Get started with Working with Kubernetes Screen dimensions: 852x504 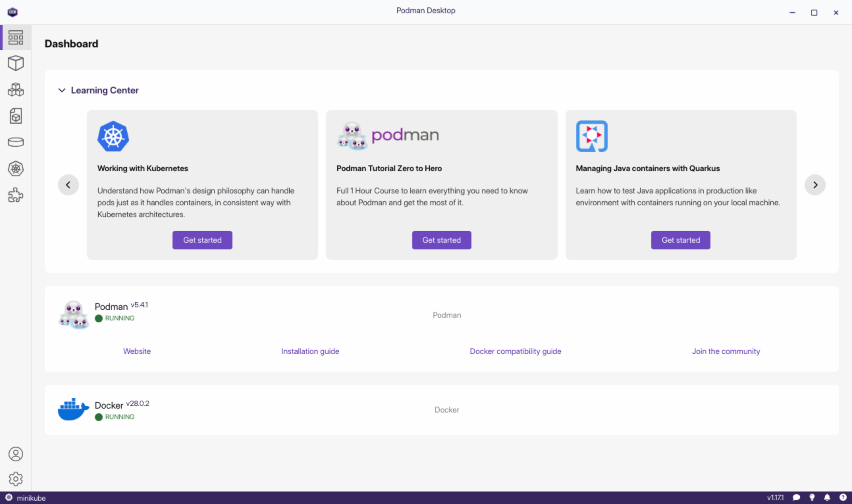[202, 240]
